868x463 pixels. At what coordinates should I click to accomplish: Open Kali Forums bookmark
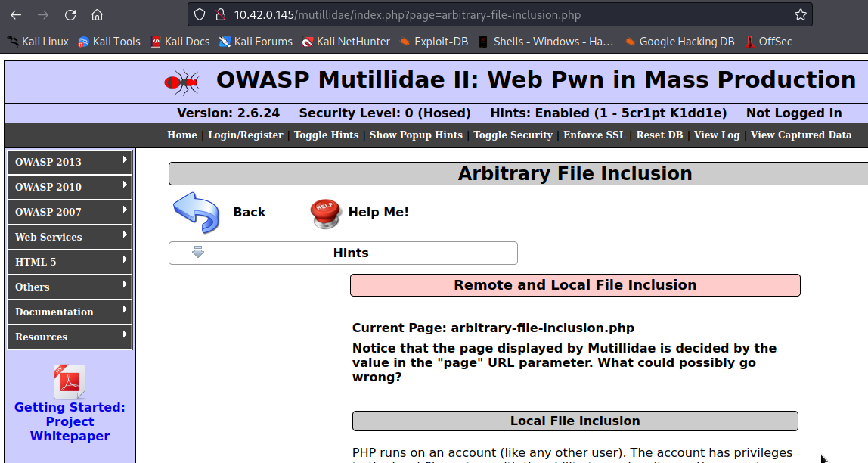tap(256, 42)
